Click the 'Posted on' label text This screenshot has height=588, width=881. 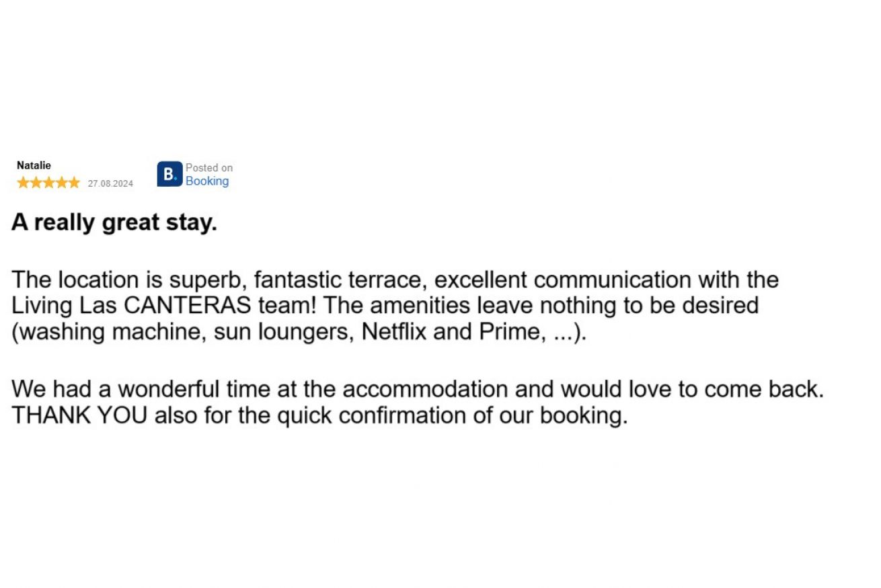pos(209,168)
